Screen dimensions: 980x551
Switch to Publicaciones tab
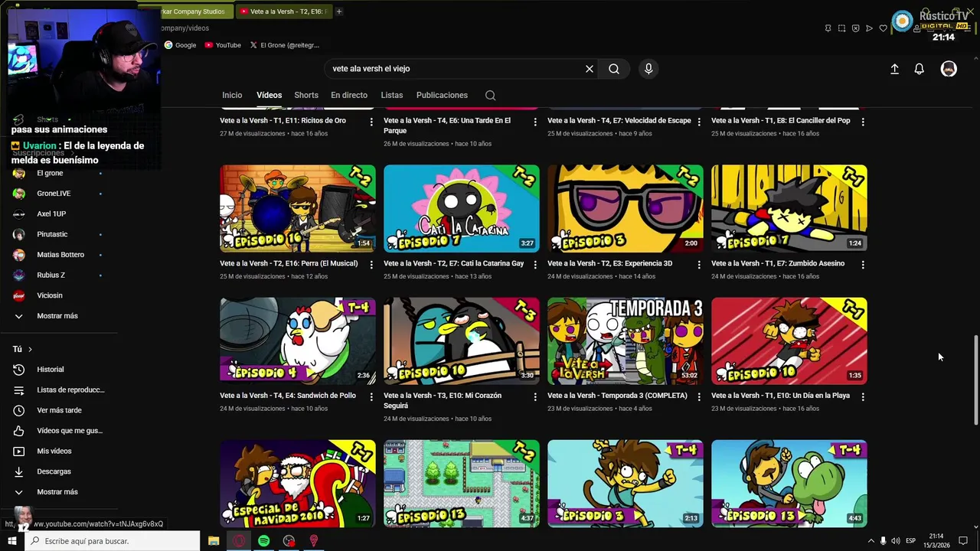click(x=442, y=96)
